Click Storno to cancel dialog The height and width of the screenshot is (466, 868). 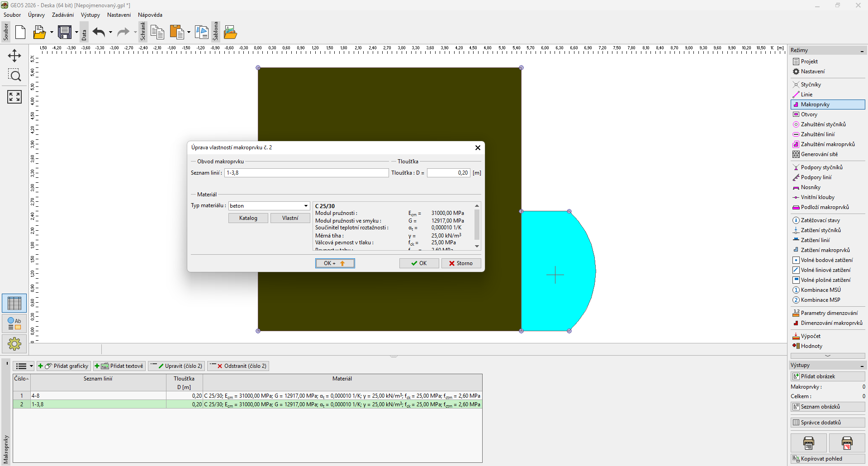point(460,263)
